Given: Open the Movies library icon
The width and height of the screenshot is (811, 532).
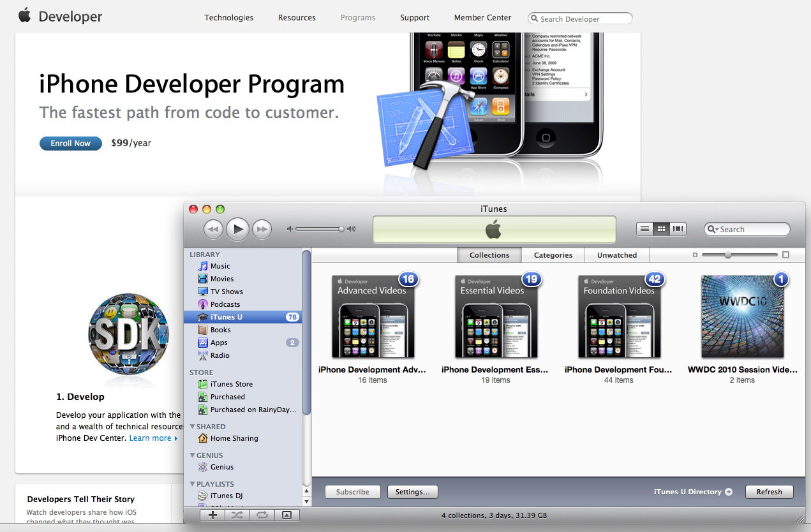Looking at the screenshot, I should [203, 279].
